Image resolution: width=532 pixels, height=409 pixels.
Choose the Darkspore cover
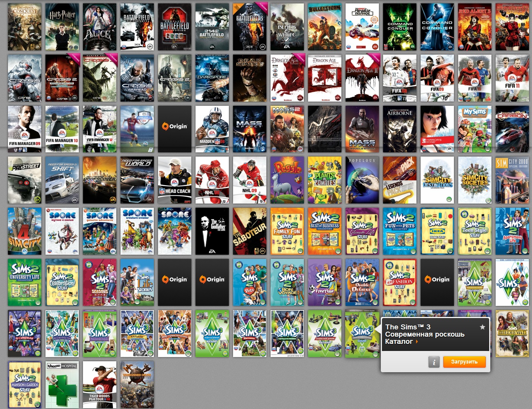click(212, 78)
